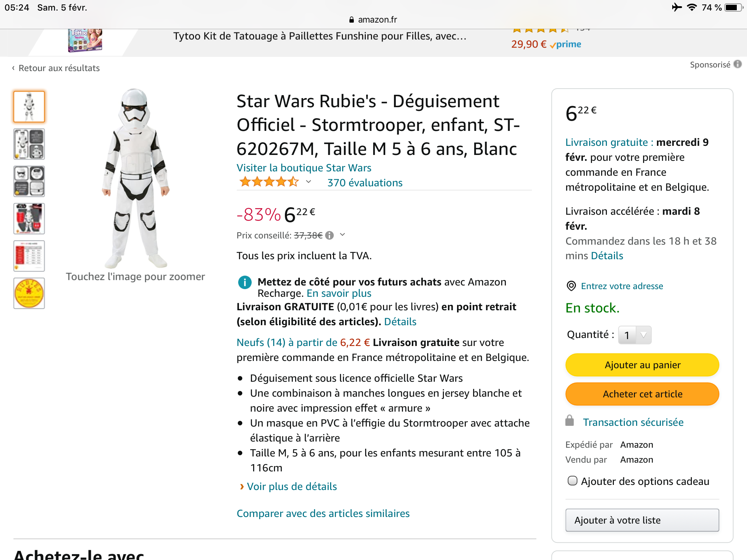747x560 pixels.
Task: Select the Rubie's yellow logo thumbnail
Action: click(x=29, y=293)
